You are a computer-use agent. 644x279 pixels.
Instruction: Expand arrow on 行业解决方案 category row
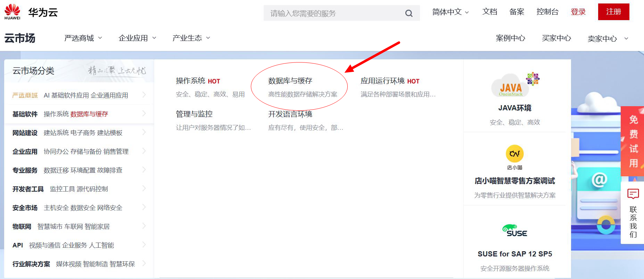[144, 263]
